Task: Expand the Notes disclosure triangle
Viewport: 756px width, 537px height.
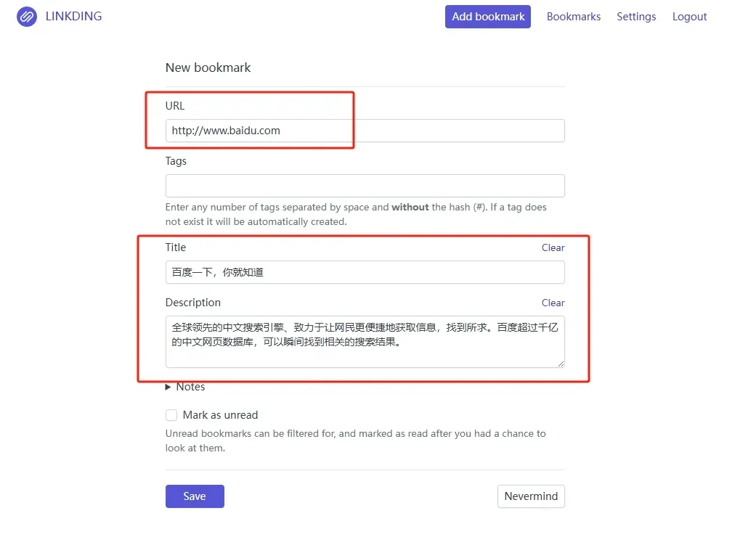Action: click(168, 388)
